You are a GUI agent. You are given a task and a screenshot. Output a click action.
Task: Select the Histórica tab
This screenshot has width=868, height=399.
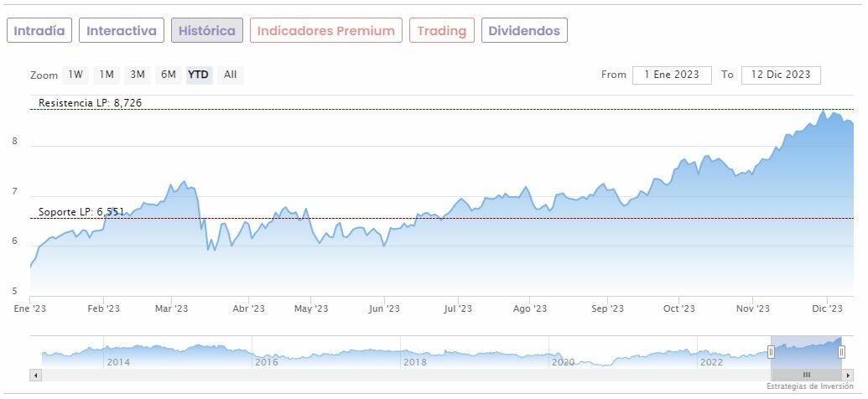click(x=207, y=31)
